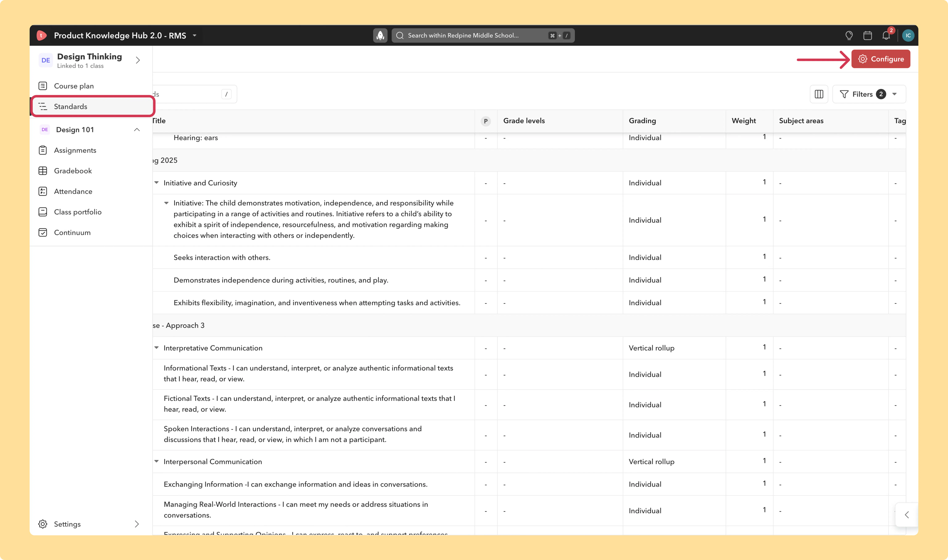Click the DE Design Thinking badge
The width and height of the screenshot is (948, 560).
(x=46, y=60)
